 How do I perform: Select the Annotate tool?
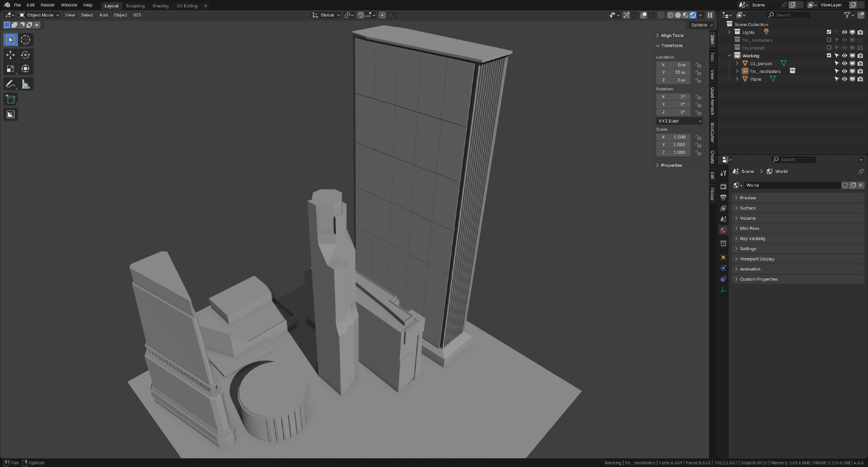tap(10, 84)
